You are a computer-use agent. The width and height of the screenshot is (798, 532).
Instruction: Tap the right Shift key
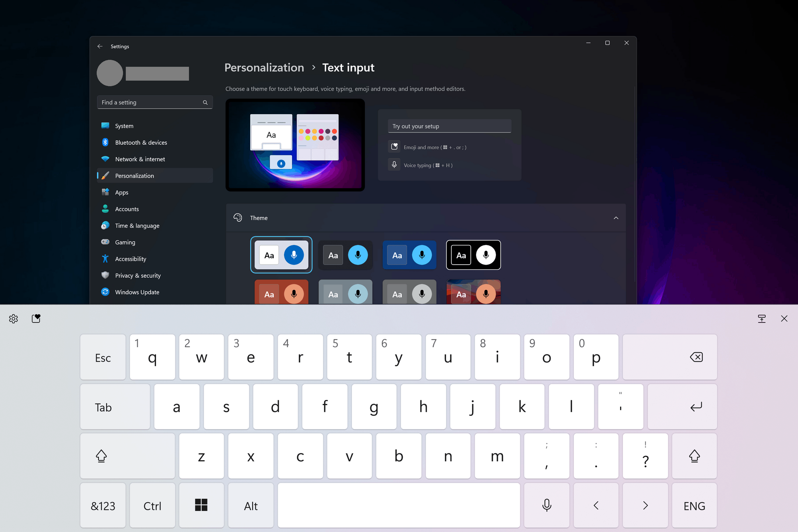(x=694, y=456)
